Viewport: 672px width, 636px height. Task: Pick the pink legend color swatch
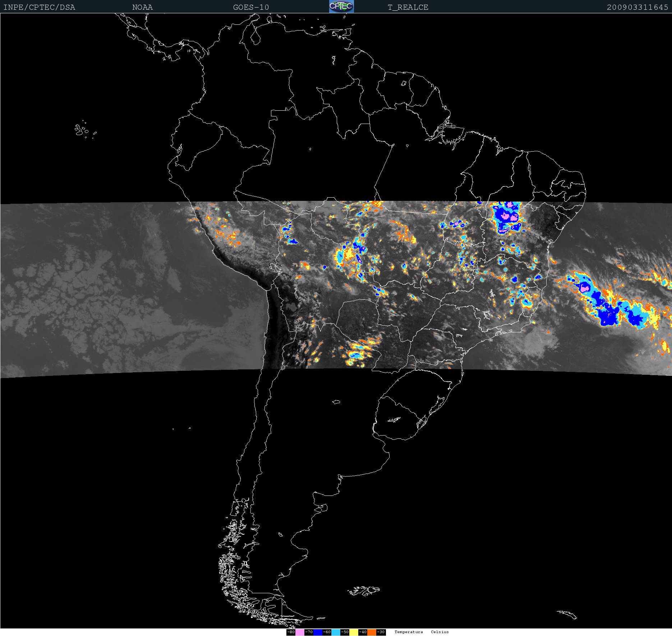coord(300,632)
